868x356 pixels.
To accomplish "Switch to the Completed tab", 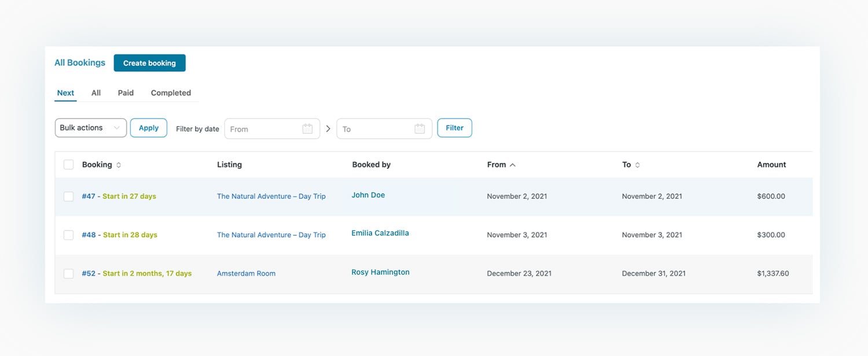I will point(171,93).
